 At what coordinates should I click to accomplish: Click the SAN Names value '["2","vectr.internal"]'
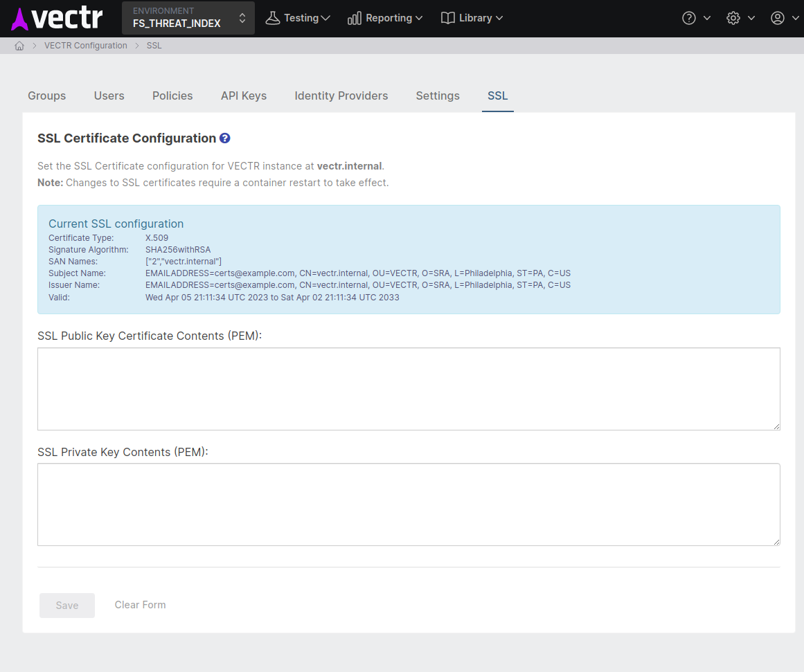click(x=184, y=262)
